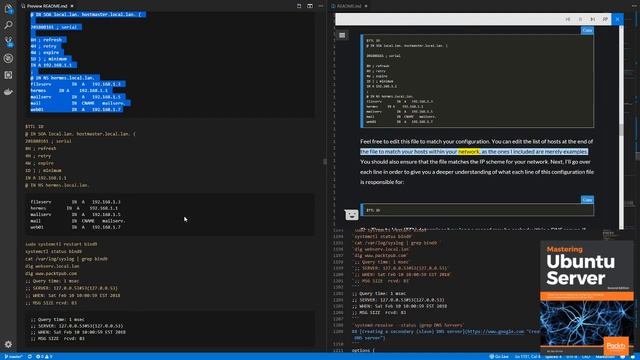Click the 'creating a secondary (slave) DNS server' link text
Viewport: 640px width, 360px height.
[411, 331]
